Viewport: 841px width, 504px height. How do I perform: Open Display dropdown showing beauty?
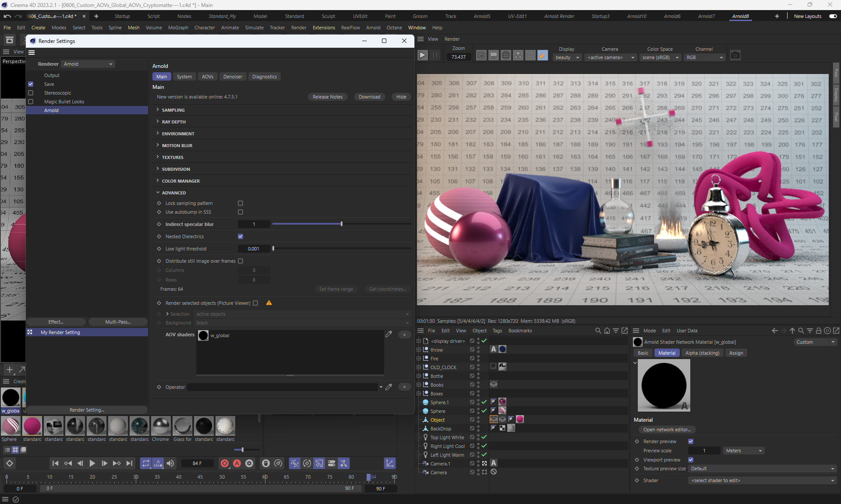(567, 57)
